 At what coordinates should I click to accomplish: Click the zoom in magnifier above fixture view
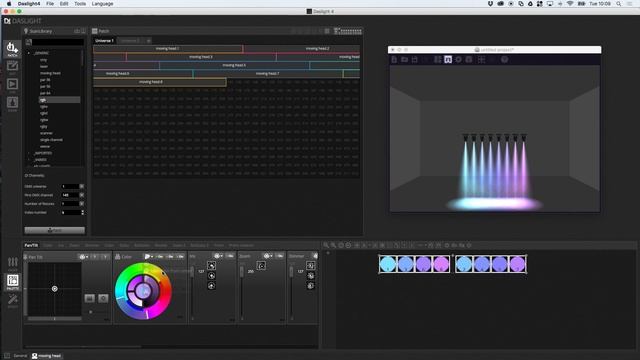tap(326, 245)
